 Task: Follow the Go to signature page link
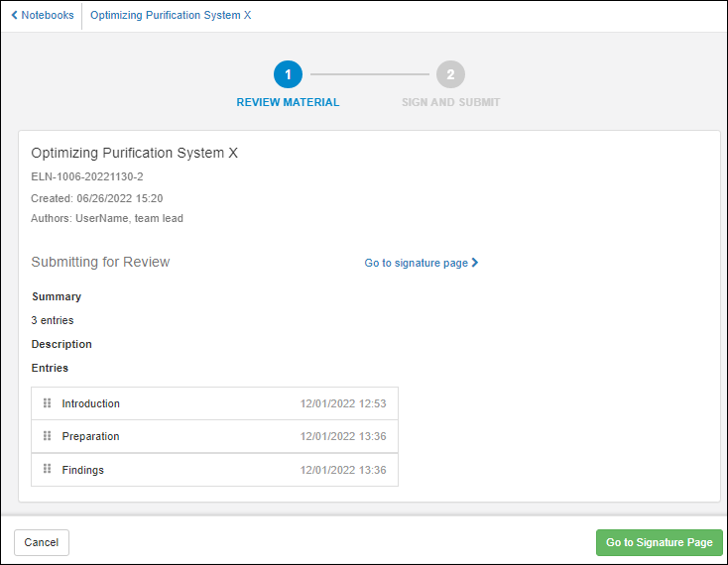(x=416, y=263)
